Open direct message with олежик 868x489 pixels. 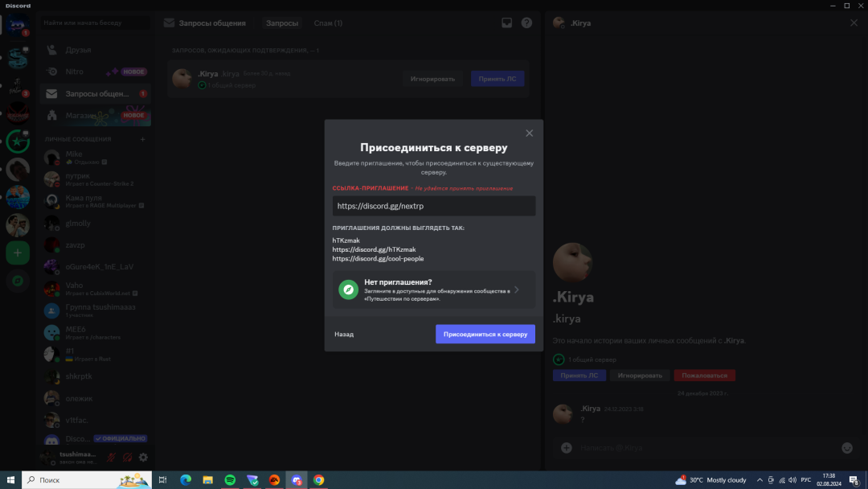pos(95,398)
